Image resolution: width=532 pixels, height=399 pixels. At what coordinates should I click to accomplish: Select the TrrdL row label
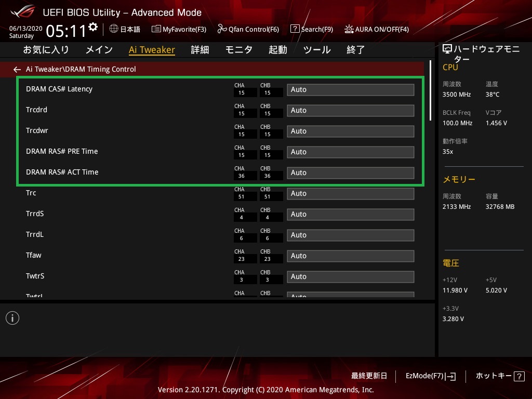(35, 234)
